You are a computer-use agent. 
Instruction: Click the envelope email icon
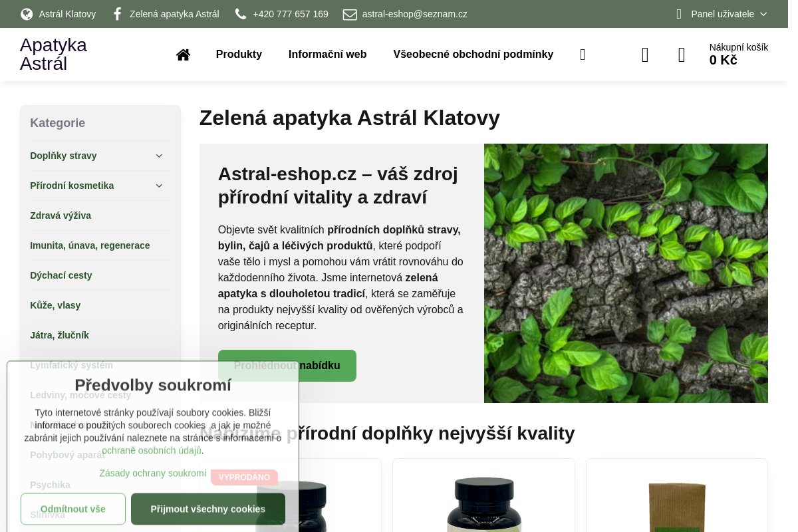350,14
